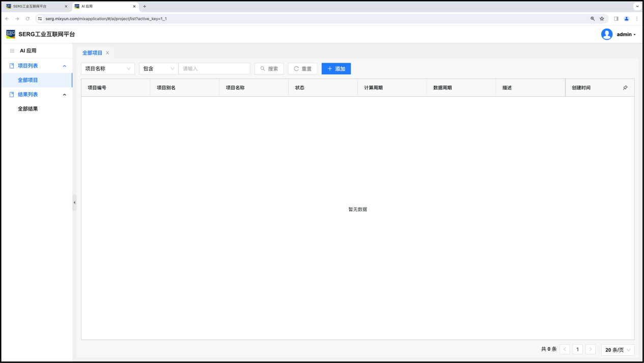Click the SERG platform logo icon
Image resolution: width=644 pixels, height=363 pixels.
pos(10,34)
